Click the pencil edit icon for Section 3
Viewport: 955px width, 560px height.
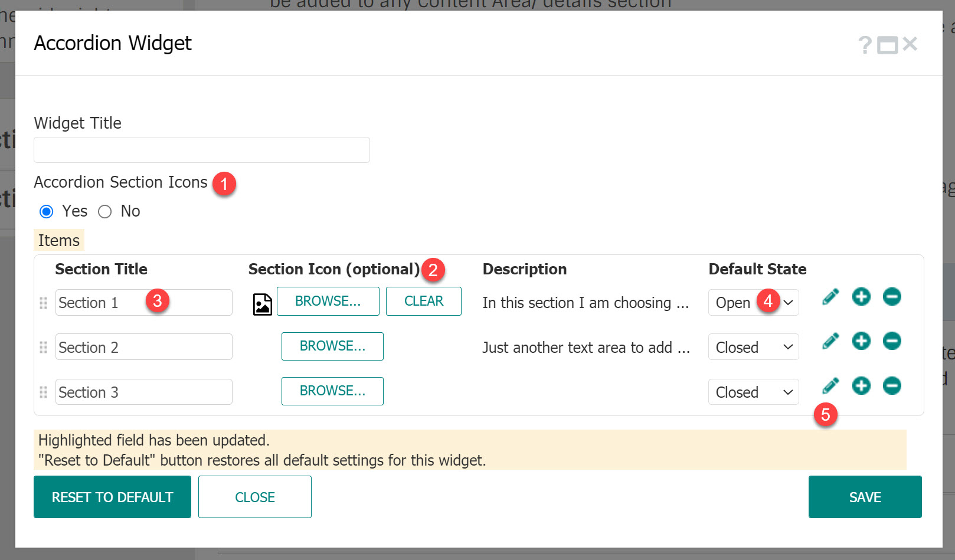tap(830, 386)
